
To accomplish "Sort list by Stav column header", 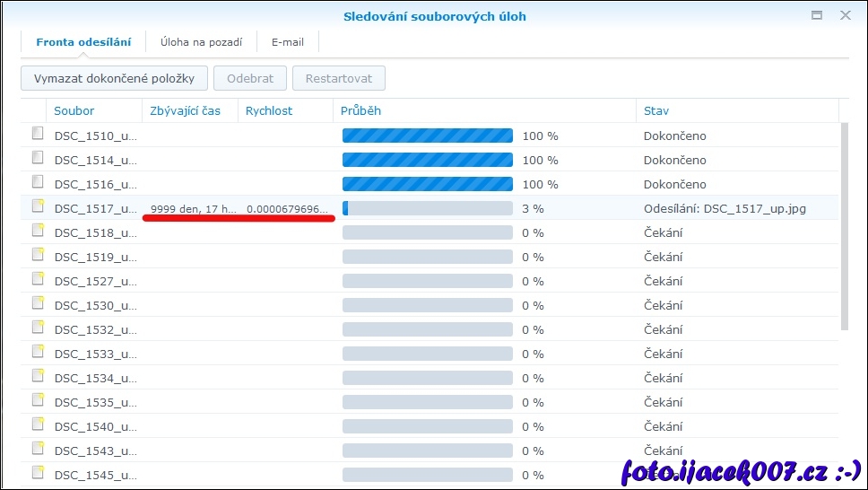I will (x=656, y=110).
